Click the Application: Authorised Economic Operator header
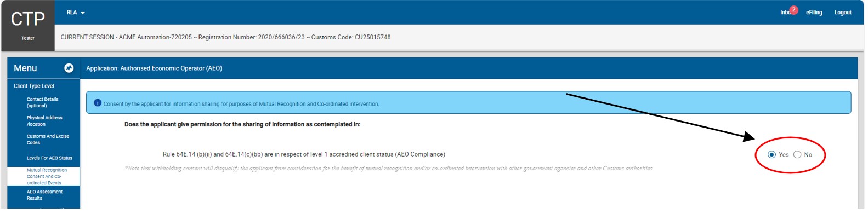 click(154, 68)
